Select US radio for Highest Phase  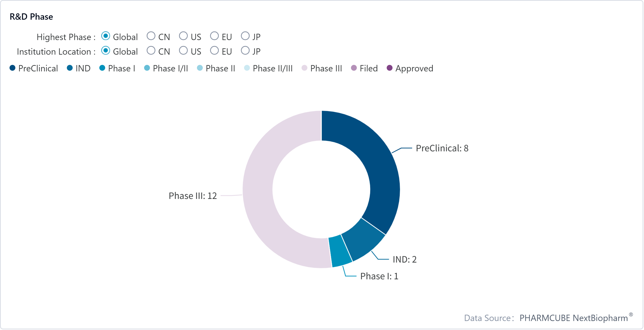tap(183, 36)
